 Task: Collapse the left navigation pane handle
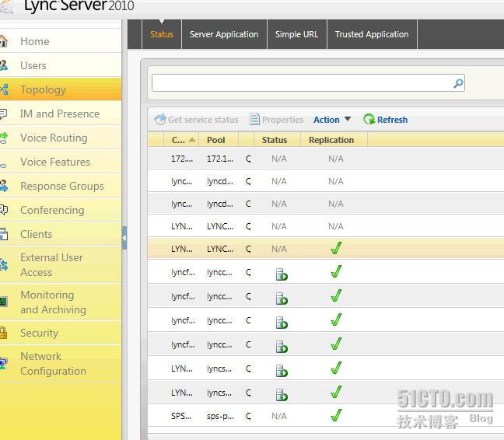(x=124, y=238)
